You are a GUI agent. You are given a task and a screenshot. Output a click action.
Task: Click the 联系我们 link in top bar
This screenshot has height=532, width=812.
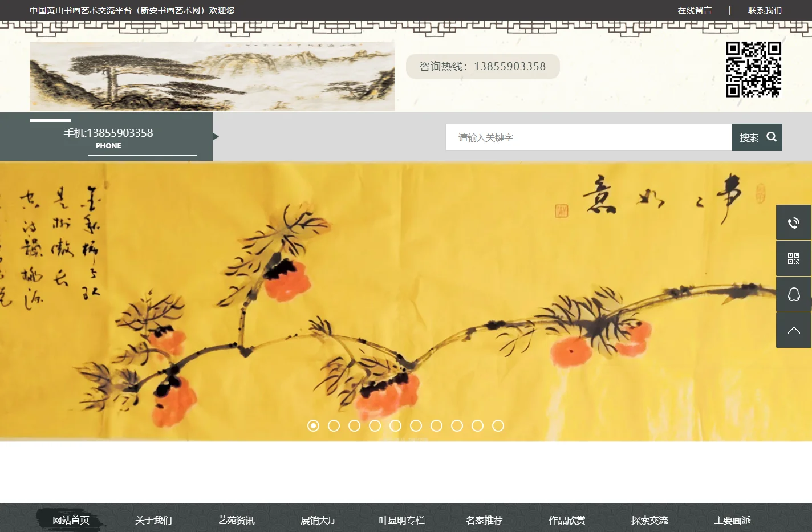click(x=765, y=10)
